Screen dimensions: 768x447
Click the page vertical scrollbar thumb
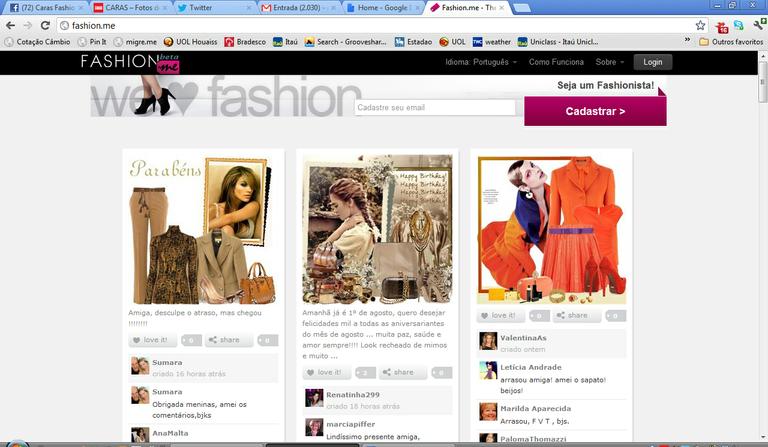point(763,81)
